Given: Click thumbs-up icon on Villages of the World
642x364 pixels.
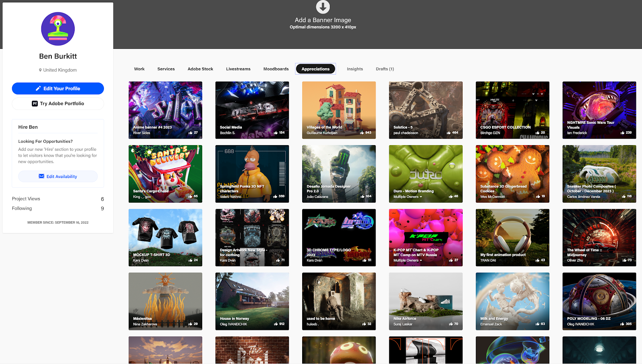Looking at the screenshot, I should (362, 133).
